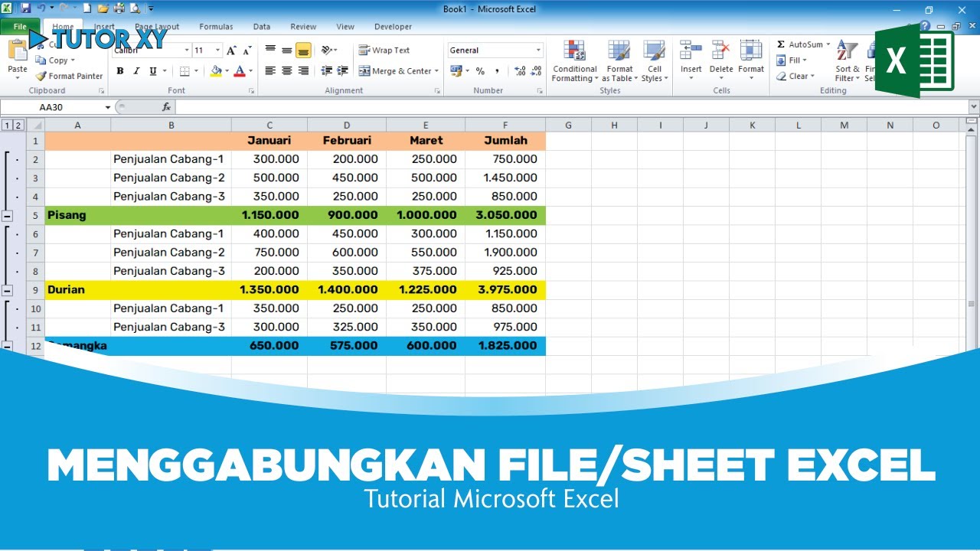The image size is (980, 551).
Task: Open AutoSum dropdown arrow
Action: coord(828,45)
